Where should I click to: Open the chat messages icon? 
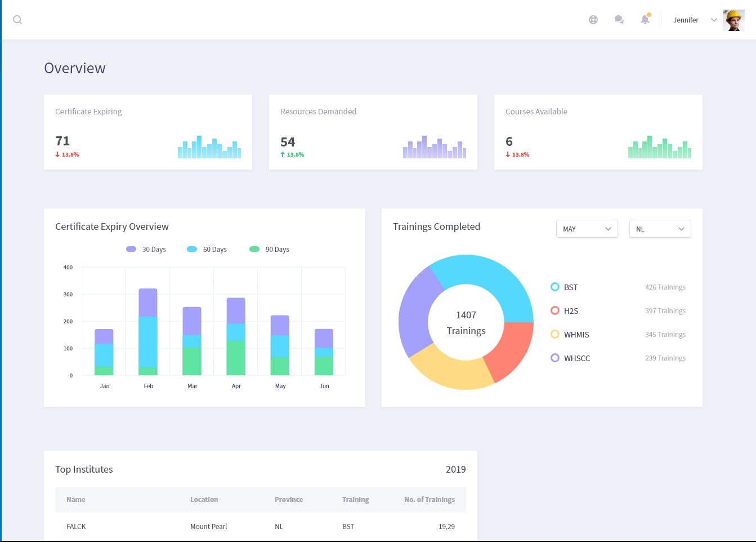point(619,20)
